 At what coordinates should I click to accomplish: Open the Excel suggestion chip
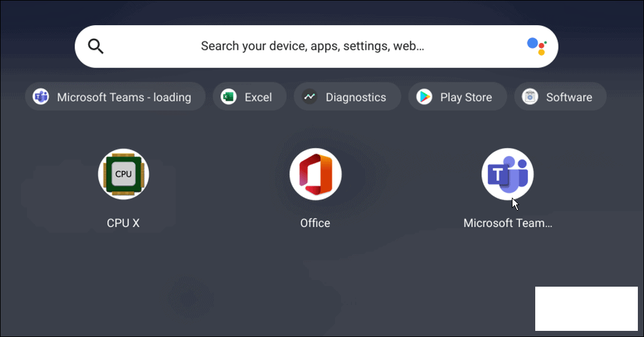[249, 97]
